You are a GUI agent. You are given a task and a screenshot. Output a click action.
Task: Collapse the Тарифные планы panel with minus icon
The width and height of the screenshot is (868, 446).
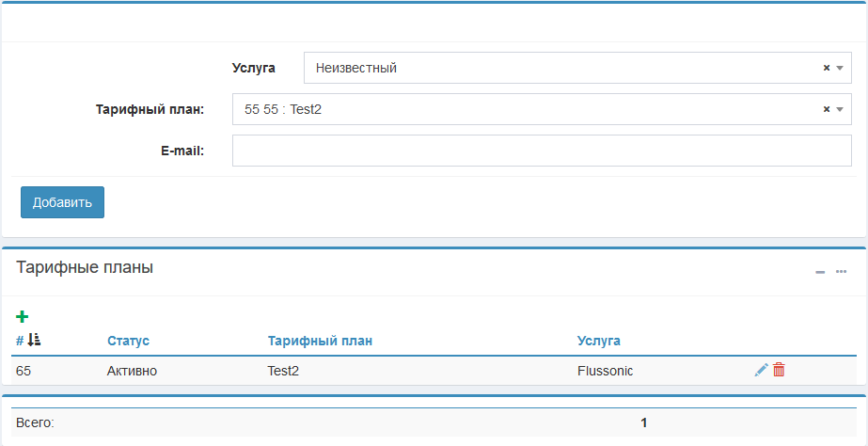pos(820,272)
